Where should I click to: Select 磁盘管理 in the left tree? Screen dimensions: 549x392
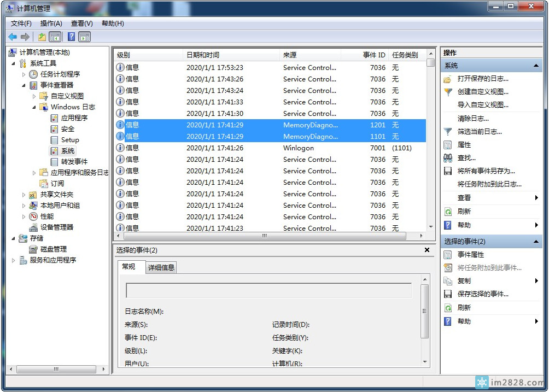(x=53, y=249)
